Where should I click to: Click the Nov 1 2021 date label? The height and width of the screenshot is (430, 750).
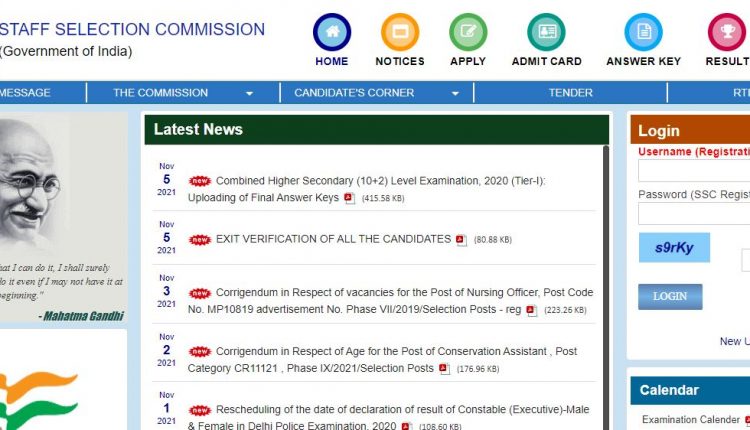[x=166, y=408]
